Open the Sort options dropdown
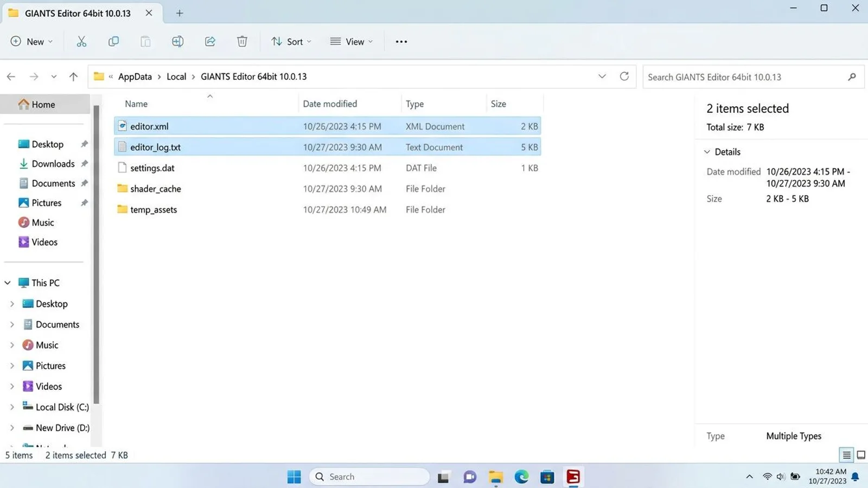Image resolution: width=868 pixels, height=488 pixels. (x=291, y=42)
